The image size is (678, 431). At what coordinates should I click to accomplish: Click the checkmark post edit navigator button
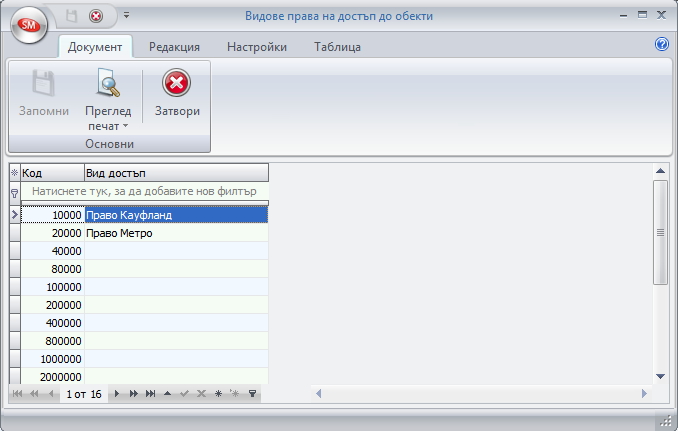coord(184,393)
